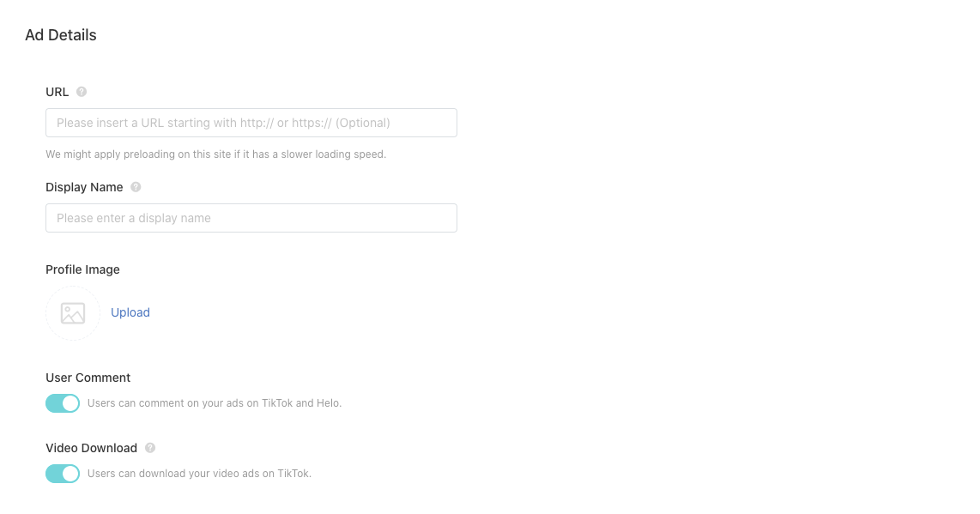
Task: Click into the Display Name text box
Action: tap(251, 218)
